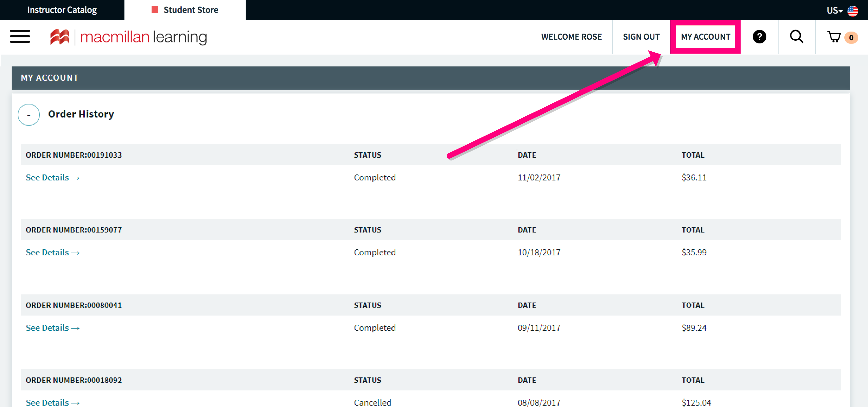The width and height of the screenshot is (868, 407).
Task: Switch to the Instructor Catalog tab
Action: (62, 10)
